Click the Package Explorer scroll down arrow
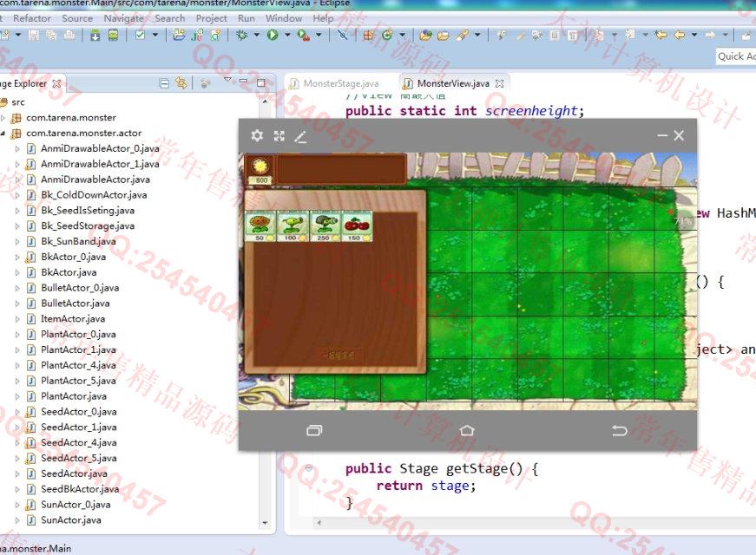756x555 pixels. tap(265, 523)
